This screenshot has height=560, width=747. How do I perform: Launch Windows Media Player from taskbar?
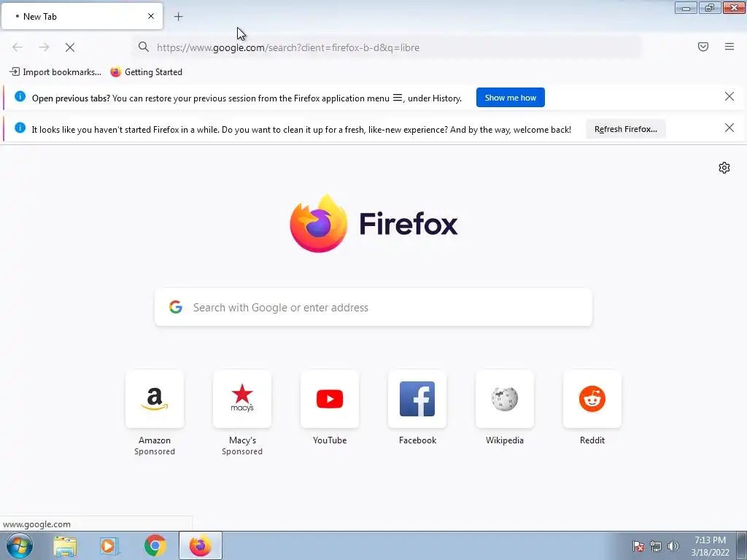[x=109, y=545]
